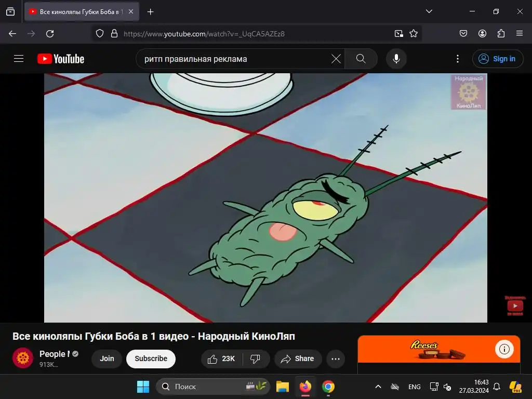Open muted volume tray icon
The width and height of the screenshot is (532, 399).
click(x=447, y=387)
